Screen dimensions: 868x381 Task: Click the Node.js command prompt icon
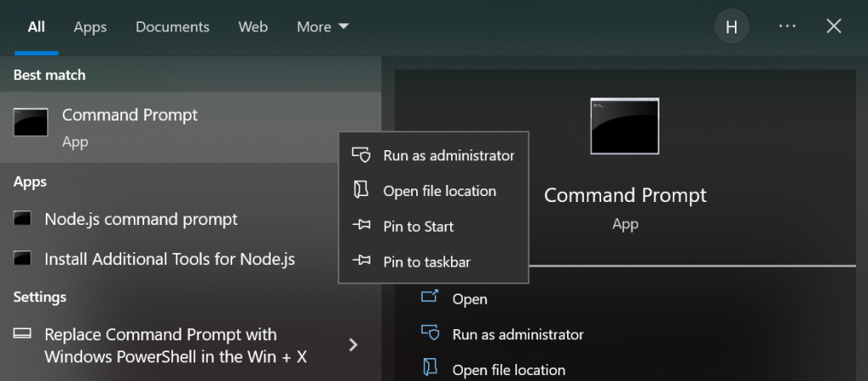22,219
